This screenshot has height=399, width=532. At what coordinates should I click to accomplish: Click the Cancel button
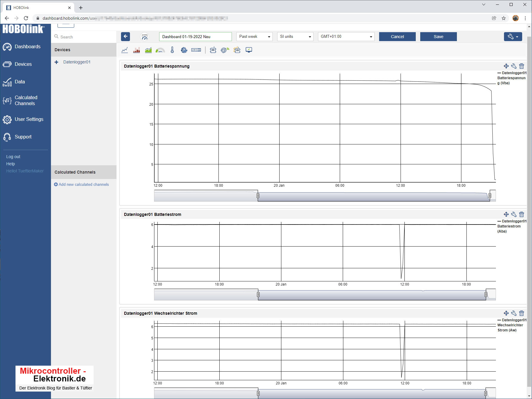pos(397,37)
